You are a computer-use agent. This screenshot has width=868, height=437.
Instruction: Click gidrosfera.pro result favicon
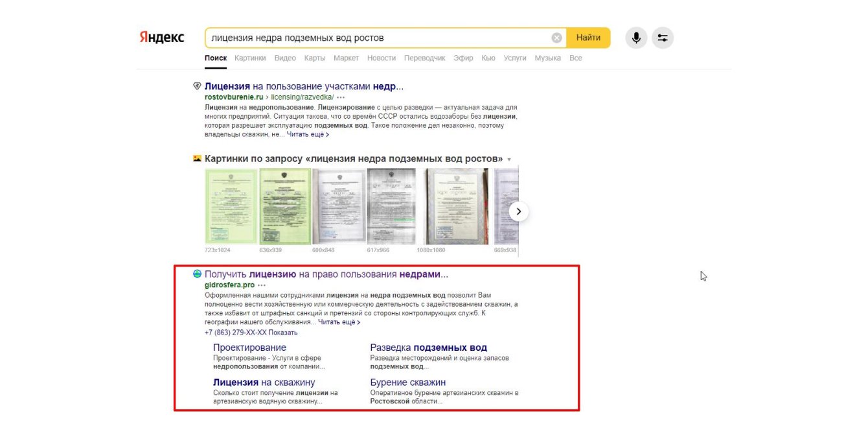197,274
